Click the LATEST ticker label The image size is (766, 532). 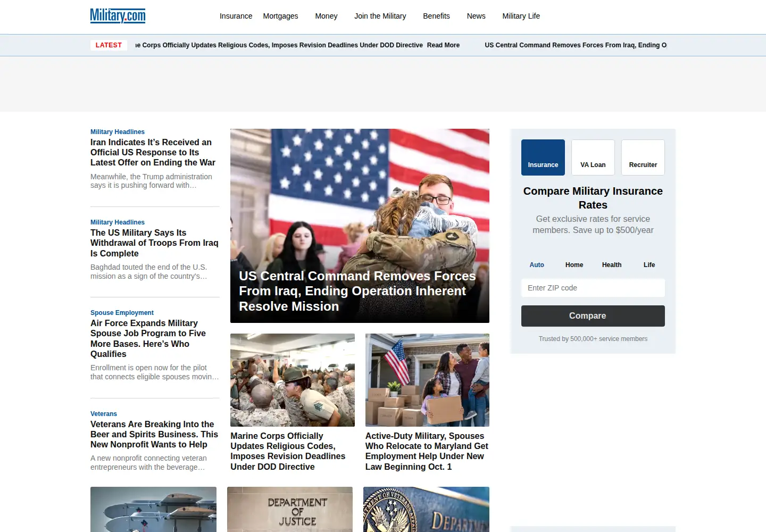click(x=109, y=45)
